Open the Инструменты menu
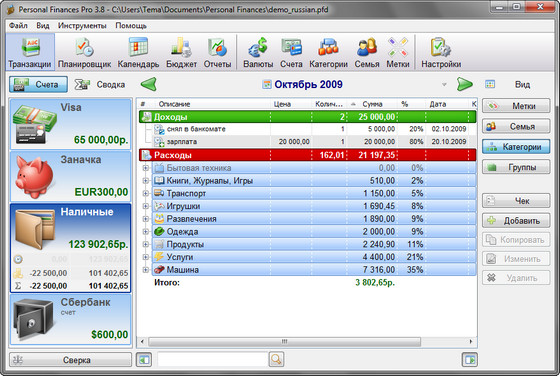 (x=82, y=26)
